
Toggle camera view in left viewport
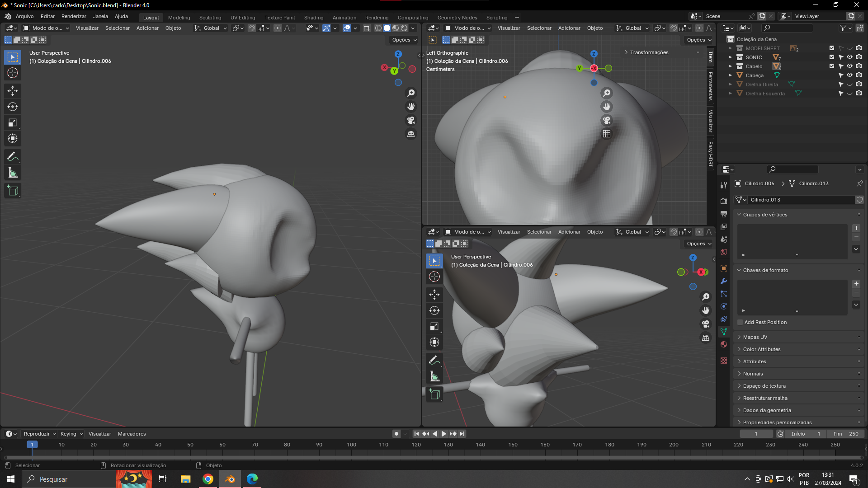pyautogui.click(x=411, y=120)
